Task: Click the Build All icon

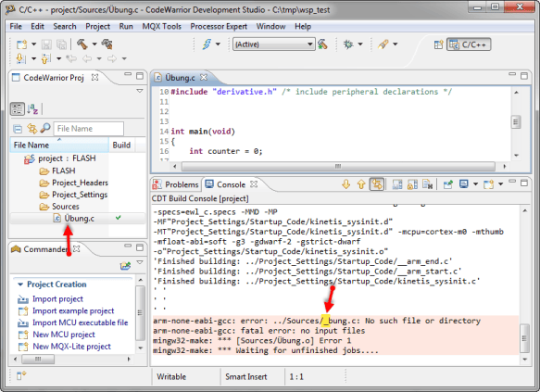Action: point(107,44)
